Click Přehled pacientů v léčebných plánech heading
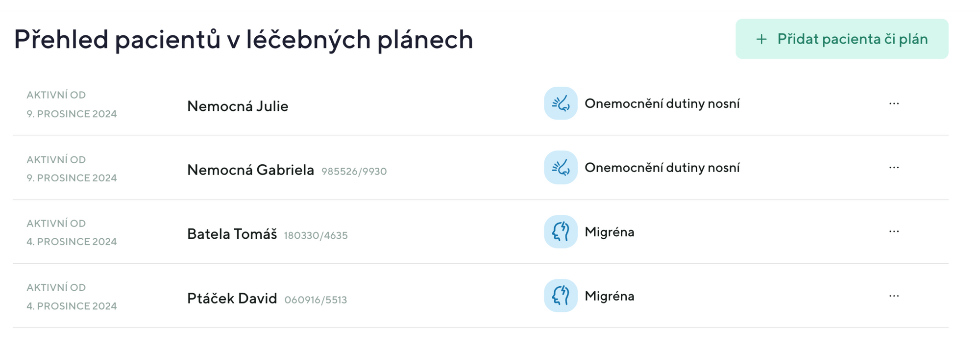The height and width of the screenshot is (352, 980). [x=244, y=39]
